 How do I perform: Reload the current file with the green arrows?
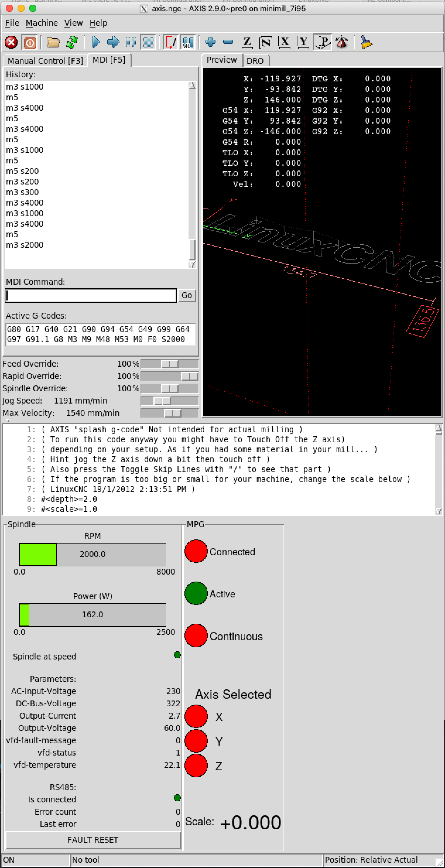coord(72,42)
